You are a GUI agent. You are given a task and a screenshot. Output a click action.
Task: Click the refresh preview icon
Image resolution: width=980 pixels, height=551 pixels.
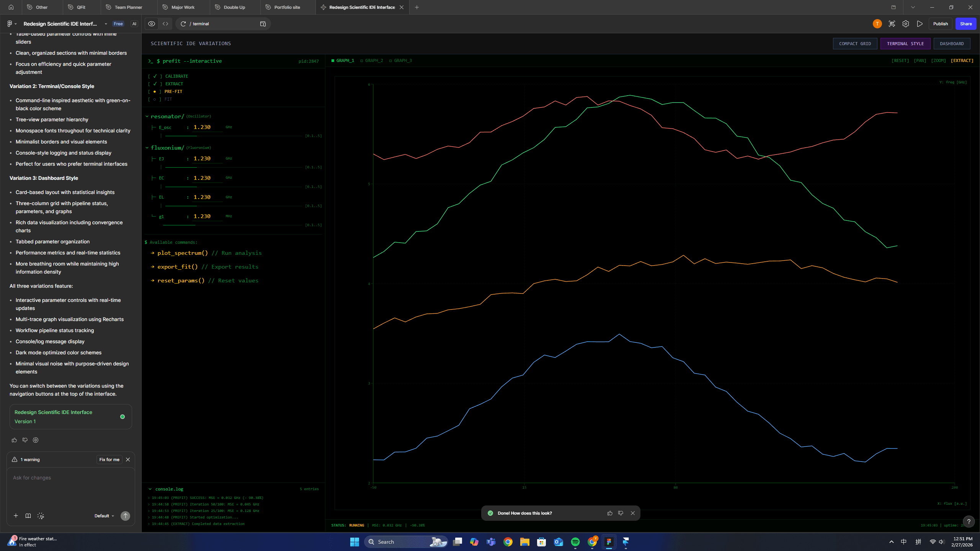coord(183,24)
